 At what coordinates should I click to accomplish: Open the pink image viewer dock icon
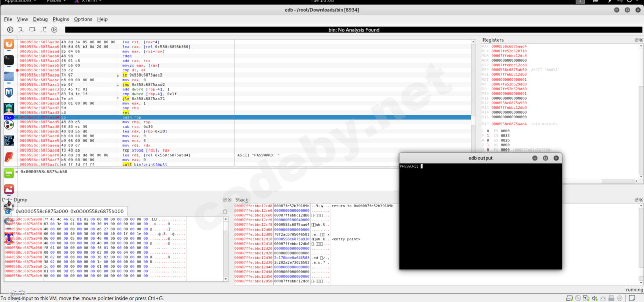tap(9, 189)
